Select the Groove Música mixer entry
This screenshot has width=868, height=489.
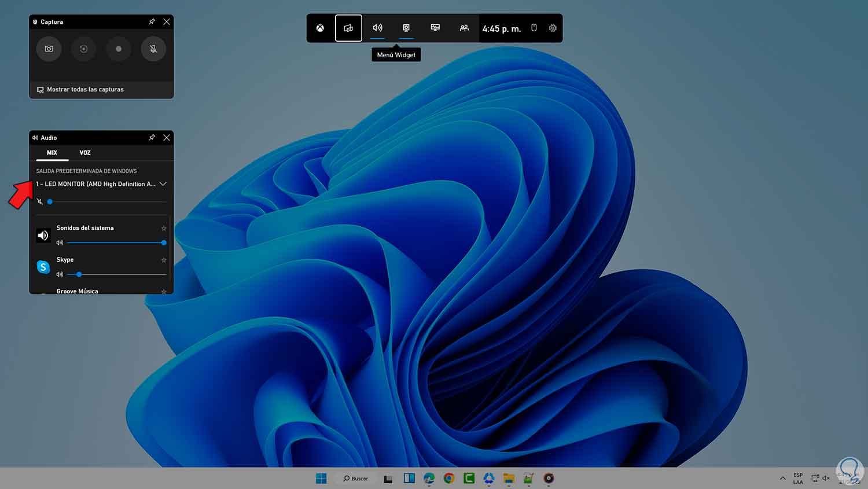click(x=78, y=291)
